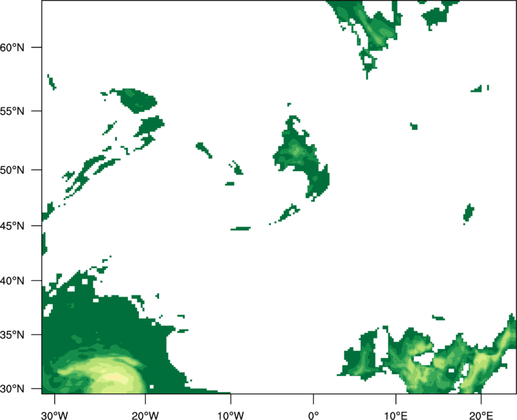Click the 30°W longitude label
Image resolution: width=517 pixels, height=420 pixels.
55,415
